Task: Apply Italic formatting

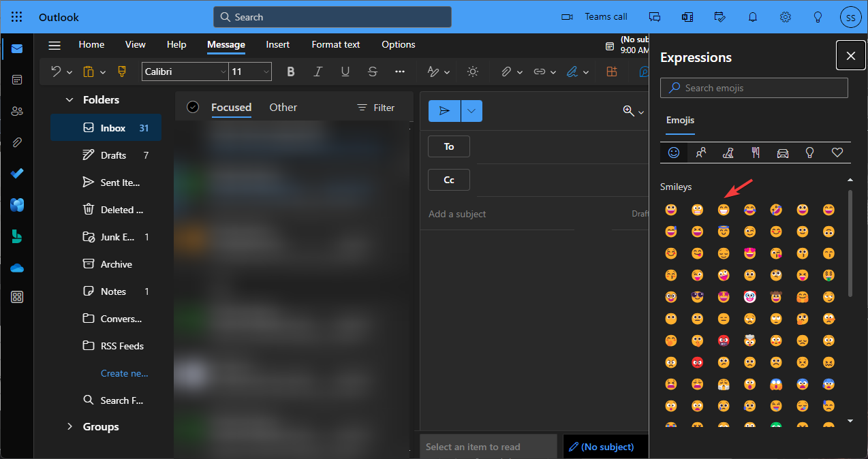Action: point(317,72)
